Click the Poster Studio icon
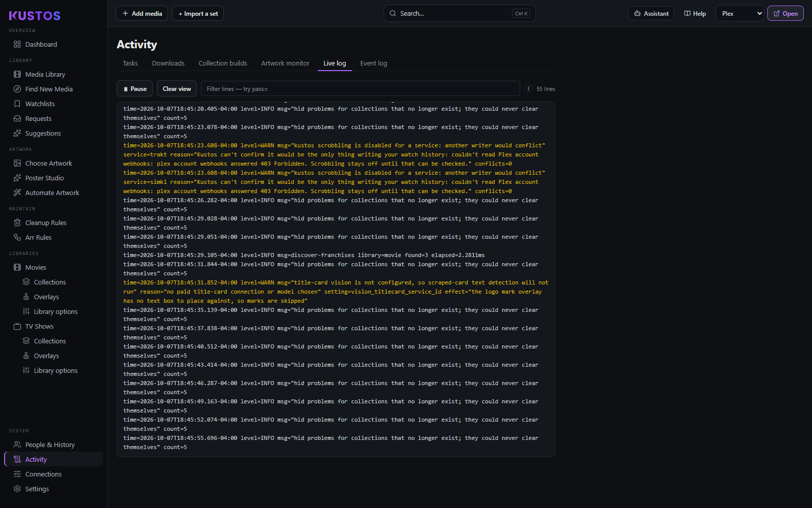Screen dimensions: 812x508 [x=17, y=178]
